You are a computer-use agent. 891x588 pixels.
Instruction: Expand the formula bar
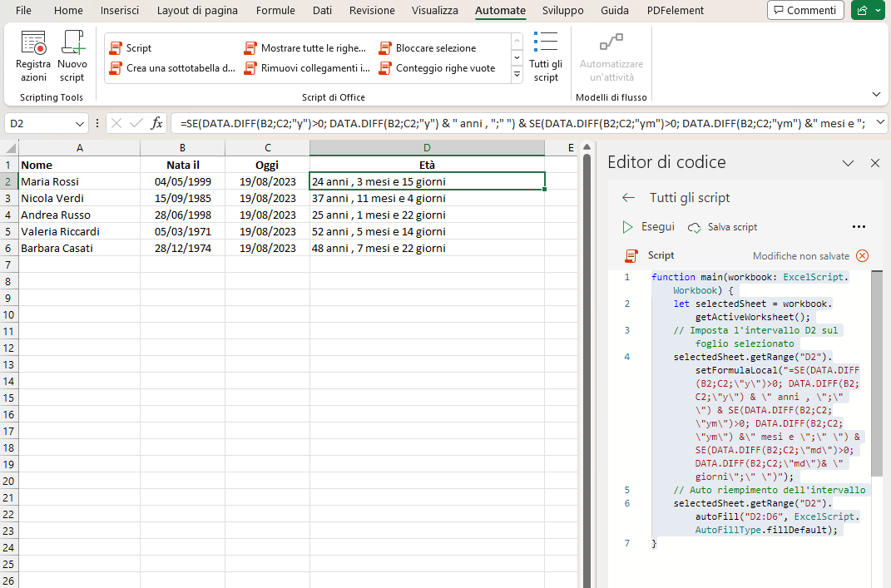coord(879,122)
